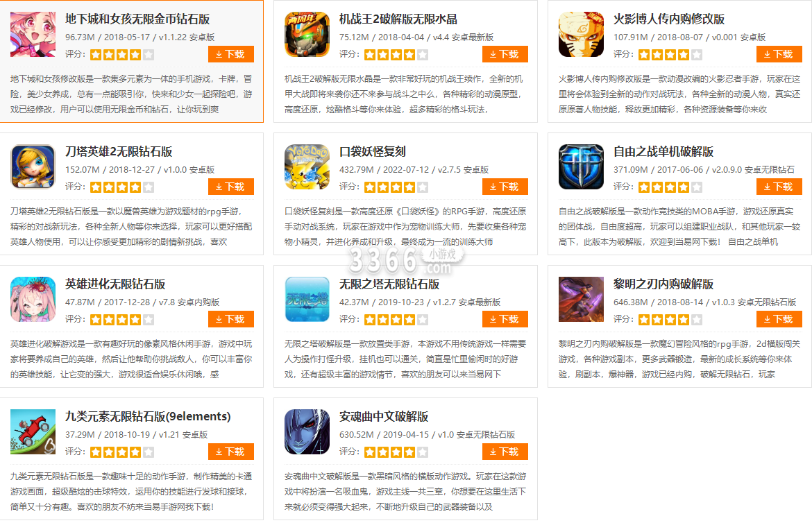Open the 无限之塔 blue logo icon
This screenshot has width=812, height=523.
(307, 299)
